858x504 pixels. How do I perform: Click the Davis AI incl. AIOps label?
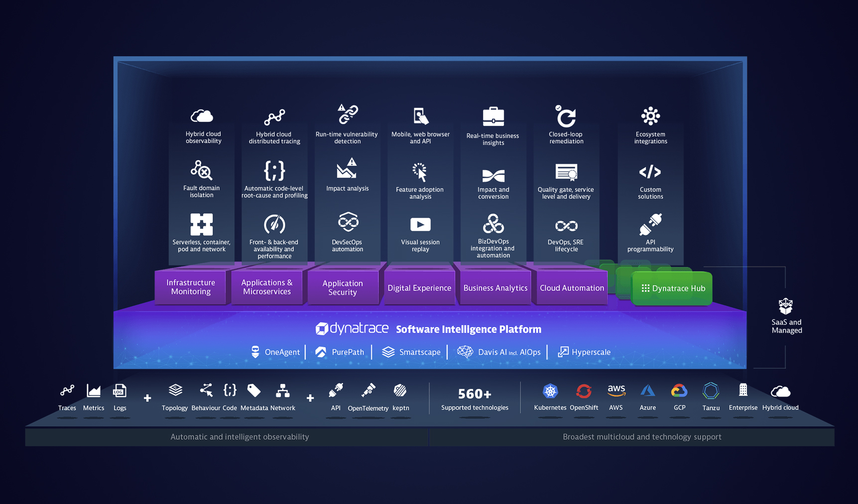point(508,352)
